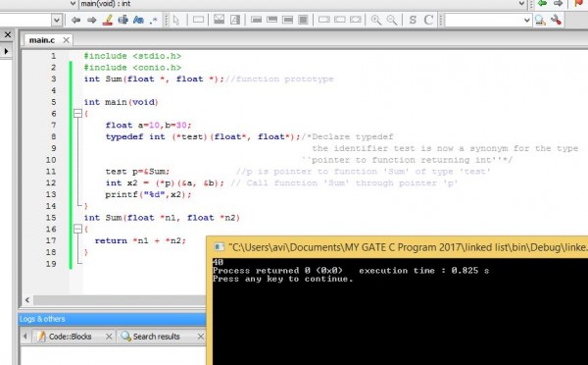Click the horizontal scrollbar left arrow
Viewport: 588px width, 365px height.
pos(27,299)
